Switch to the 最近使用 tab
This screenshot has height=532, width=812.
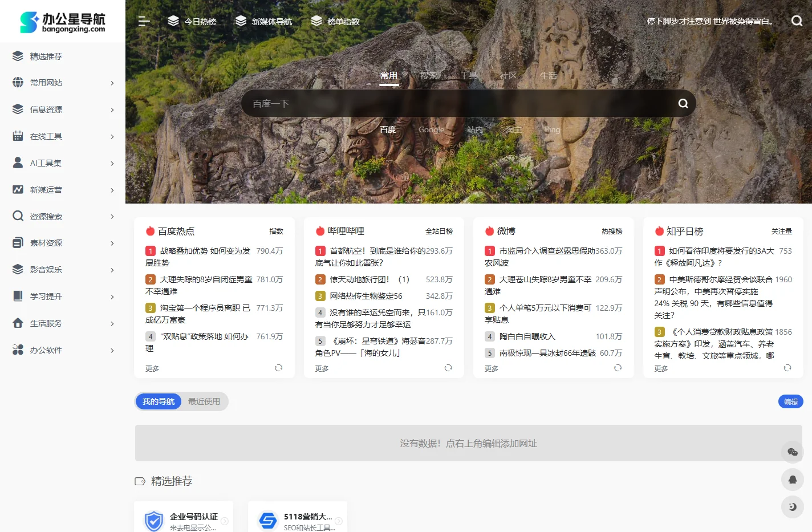tap(204, 401)
